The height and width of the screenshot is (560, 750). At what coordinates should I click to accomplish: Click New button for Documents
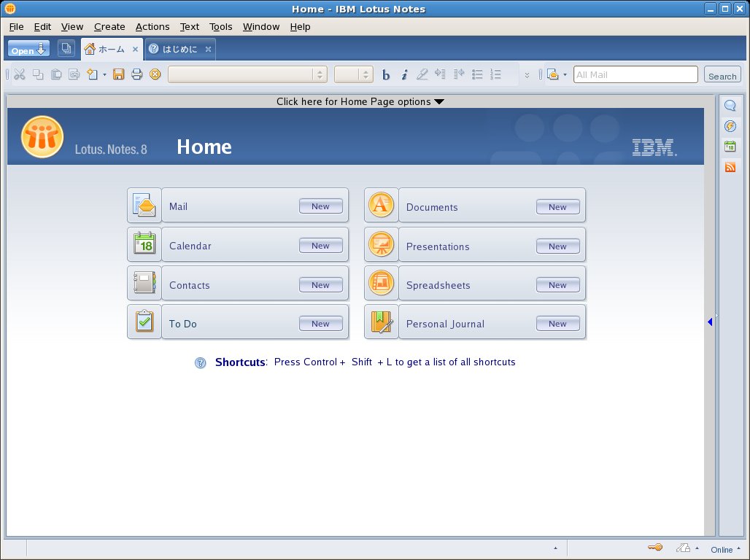(x=557, y=206)
